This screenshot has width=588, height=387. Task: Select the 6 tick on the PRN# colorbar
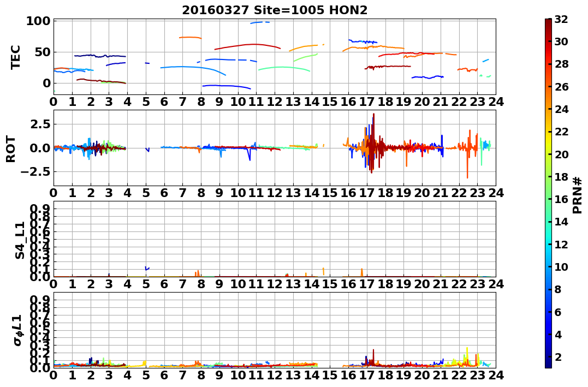(559, 312)
